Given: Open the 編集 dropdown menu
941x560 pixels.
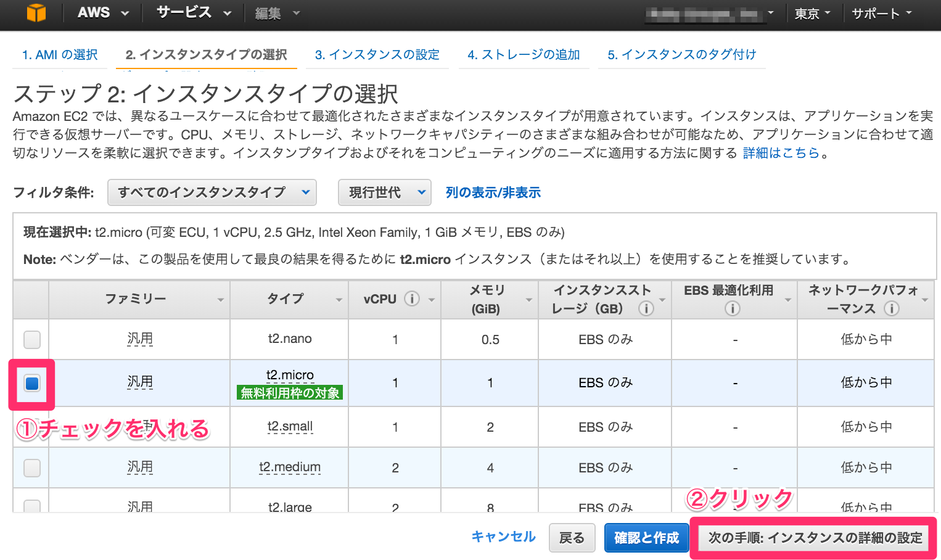Looking at the screenshot, I should coord(277,13).
